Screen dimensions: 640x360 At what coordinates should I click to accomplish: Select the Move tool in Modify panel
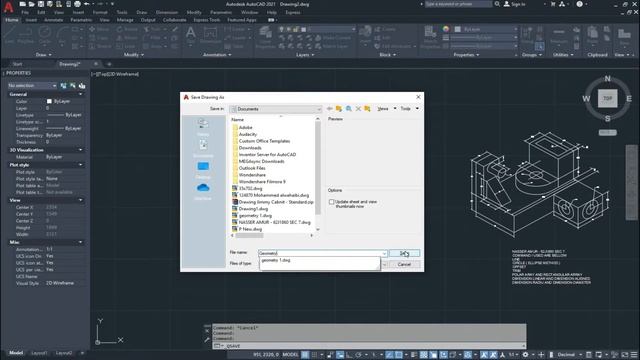point(99,29)
